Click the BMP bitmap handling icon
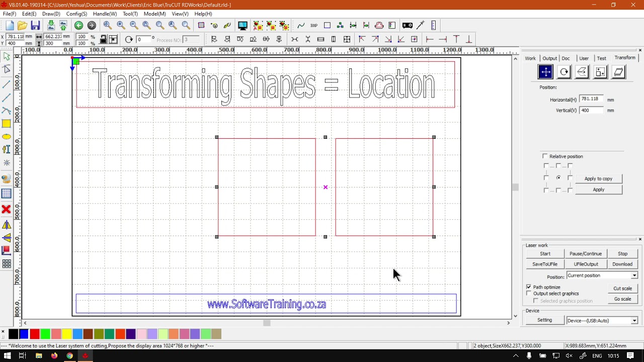The height and width of the screenshot is (362, 644). coord(314,26)
